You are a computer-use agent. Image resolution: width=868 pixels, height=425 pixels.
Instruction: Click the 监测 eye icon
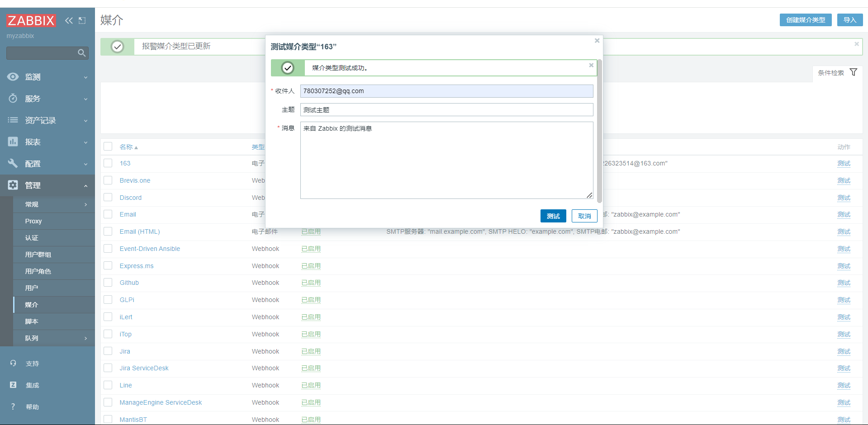[13, 77]
